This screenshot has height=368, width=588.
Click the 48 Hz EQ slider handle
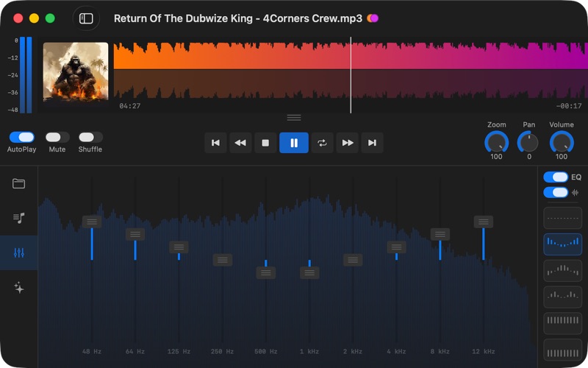click(x=92, y=222)
